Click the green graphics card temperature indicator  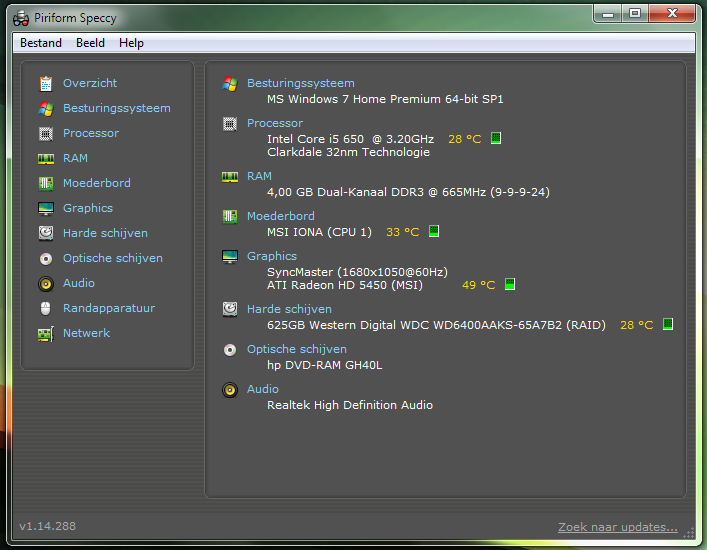pyautogui.click(x=509, y=285)
